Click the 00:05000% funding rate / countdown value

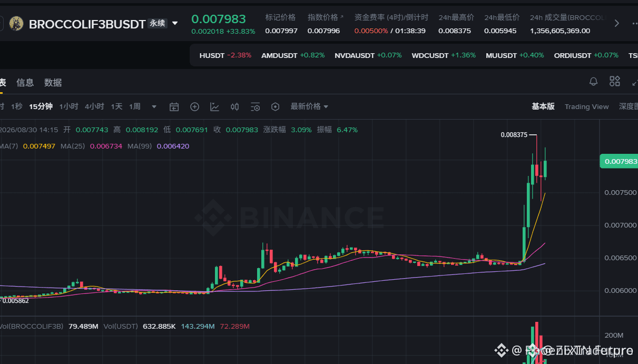pos(390,31)
